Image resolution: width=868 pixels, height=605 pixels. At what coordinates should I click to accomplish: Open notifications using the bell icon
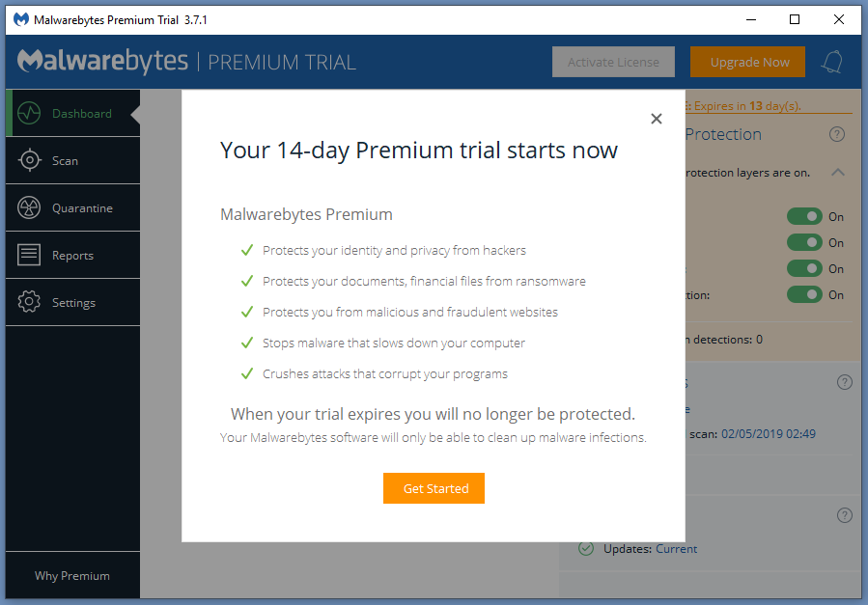831,62
